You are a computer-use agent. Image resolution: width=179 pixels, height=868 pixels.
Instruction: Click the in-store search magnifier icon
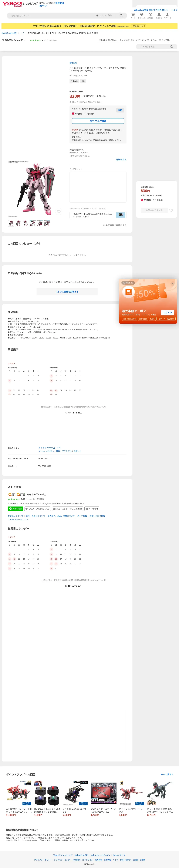pyautogui.click(x=172, y=47)
